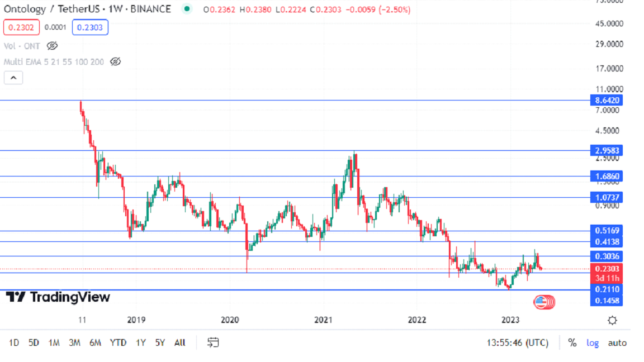Click the 2023 label on time axis

pos(510,320)
